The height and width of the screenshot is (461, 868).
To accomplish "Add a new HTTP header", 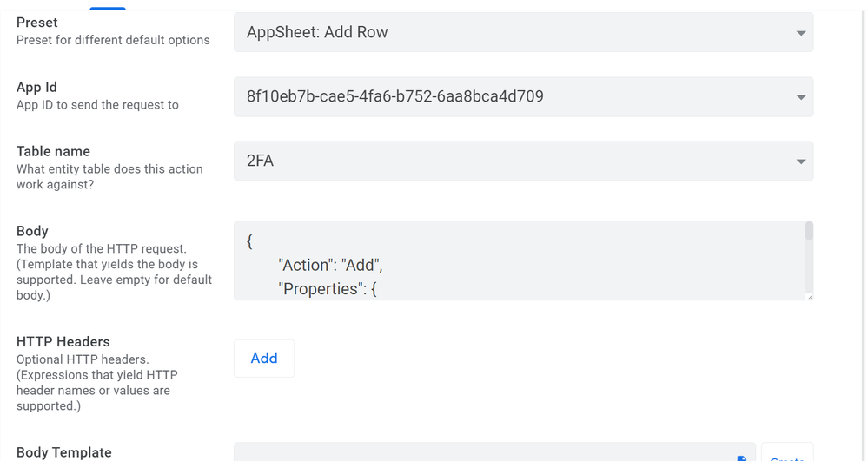I will 264,358.
